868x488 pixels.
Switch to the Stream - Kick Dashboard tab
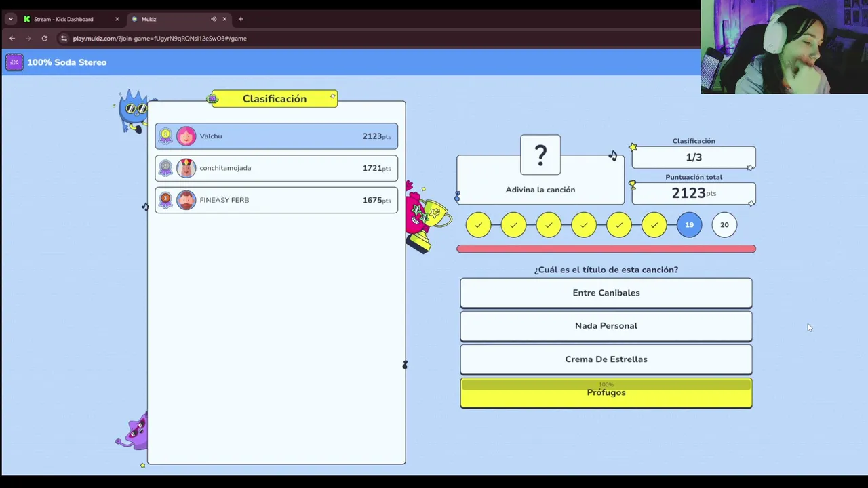pyautogui.click(x=71, y=19)
